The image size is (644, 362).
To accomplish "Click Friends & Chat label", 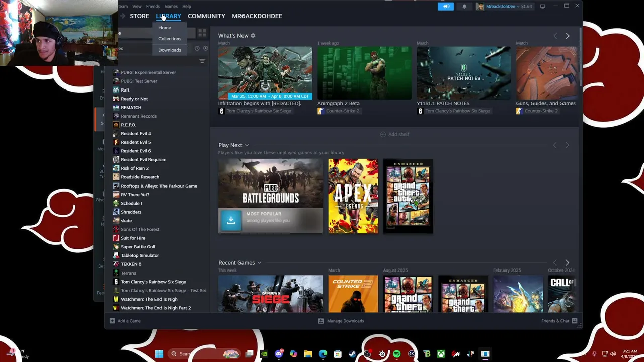I will point(555,321).
